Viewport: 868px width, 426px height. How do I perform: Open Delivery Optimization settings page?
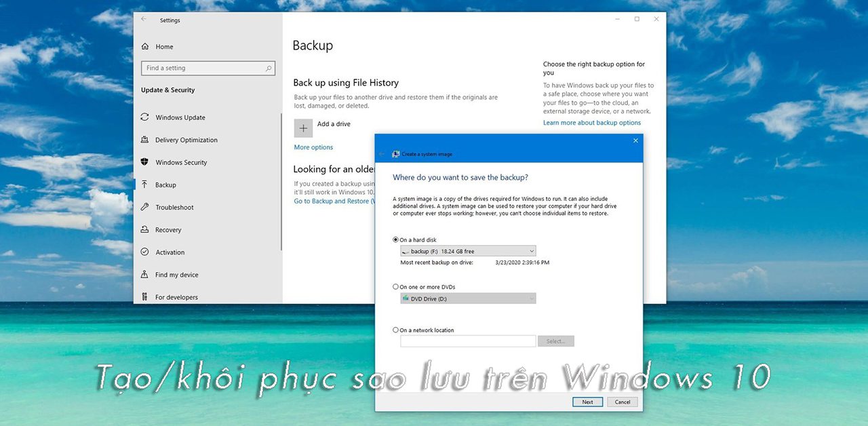(186, 140)
